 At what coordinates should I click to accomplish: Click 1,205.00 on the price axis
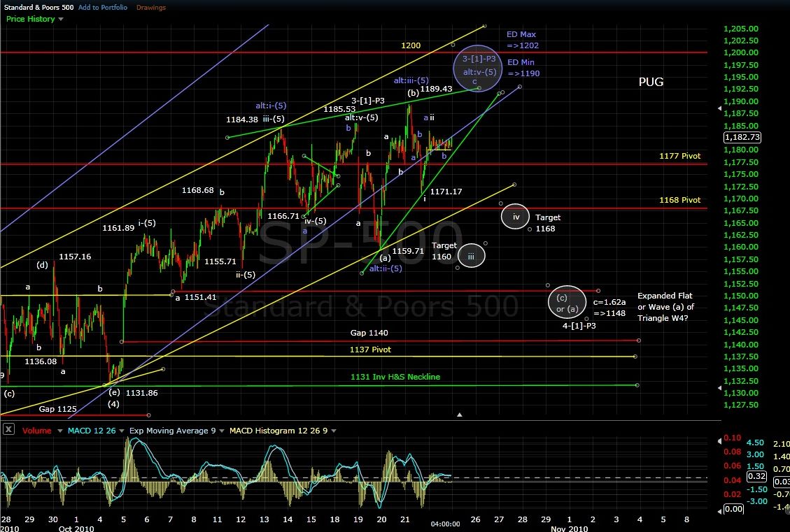[x=740, y=29]
